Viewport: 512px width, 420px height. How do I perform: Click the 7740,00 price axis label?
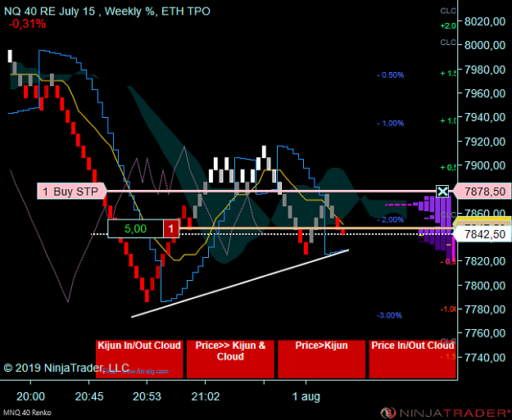click(485, 358)
